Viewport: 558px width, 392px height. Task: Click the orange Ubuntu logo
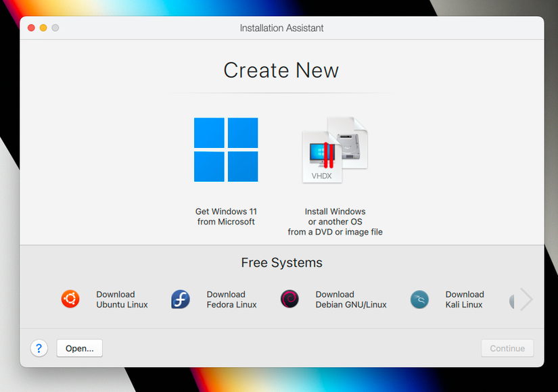(70, 299)
